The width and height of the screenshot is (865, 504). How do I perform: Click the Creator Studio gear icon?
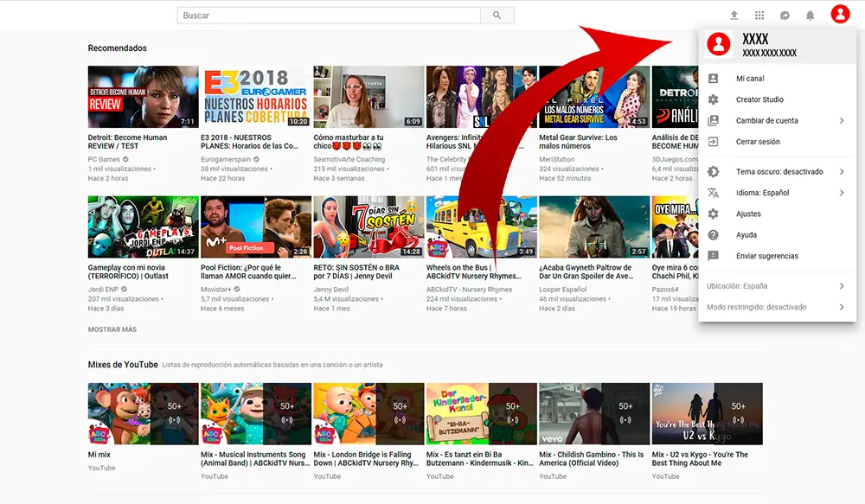pyautogui.click(x=714, y=99)
